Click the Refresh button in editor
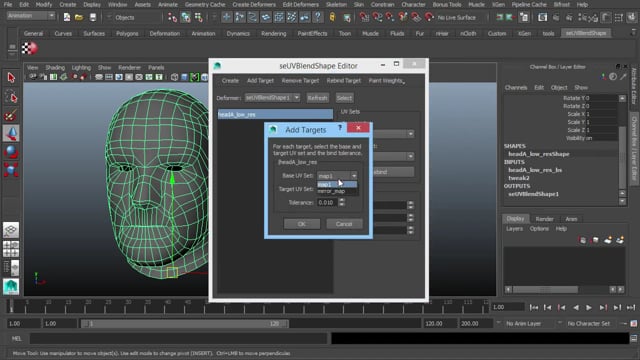 coord(317,98)
